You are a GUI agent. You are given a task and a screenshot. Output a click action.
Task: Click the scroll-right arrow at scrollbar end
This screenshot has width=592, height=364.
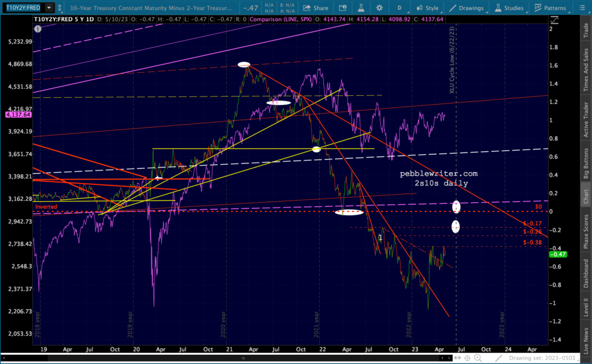449,358
